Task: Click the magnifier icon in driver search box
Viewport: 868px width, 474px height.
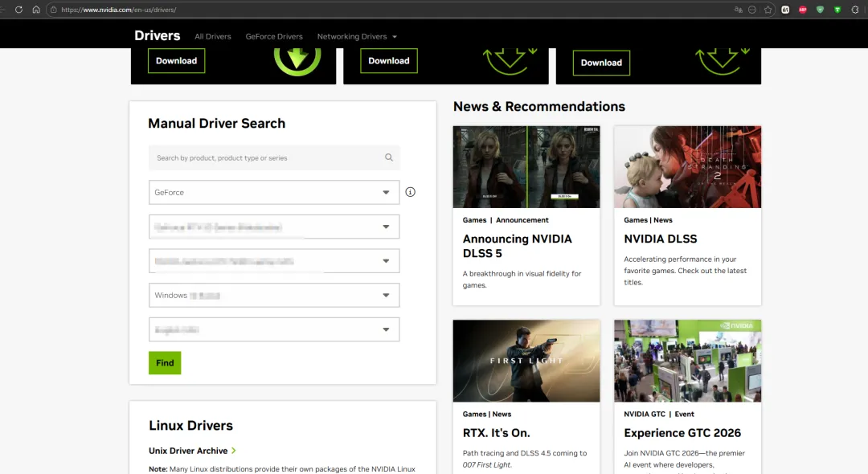Action: click(x=389, y=157)
